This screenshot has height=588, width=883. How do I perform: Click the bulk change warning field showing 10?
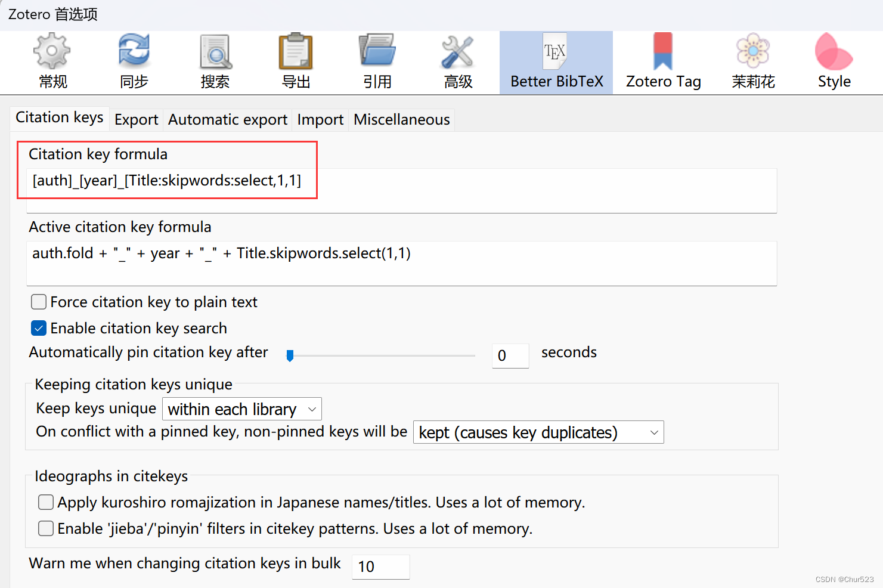click(x=380, y=567)
